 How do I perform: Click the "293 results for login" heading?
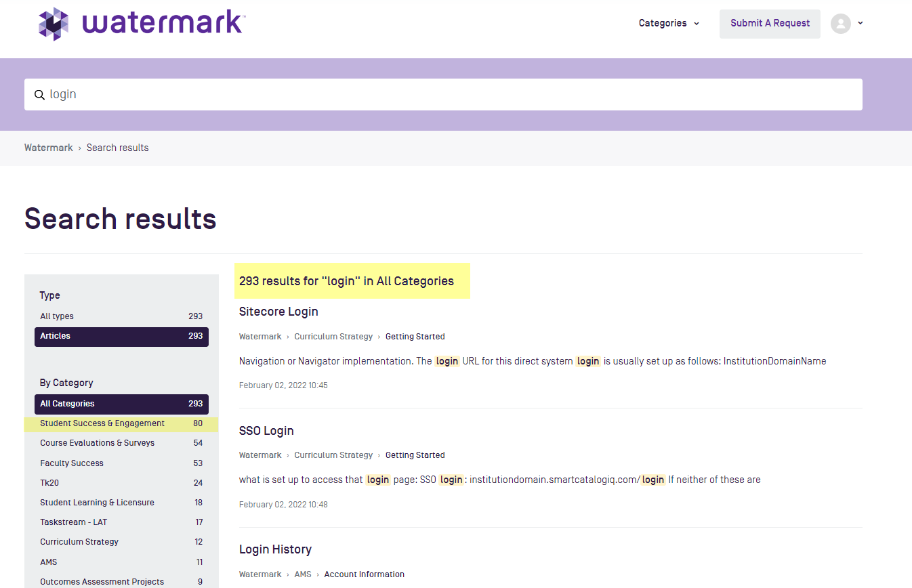pos(346,281)
